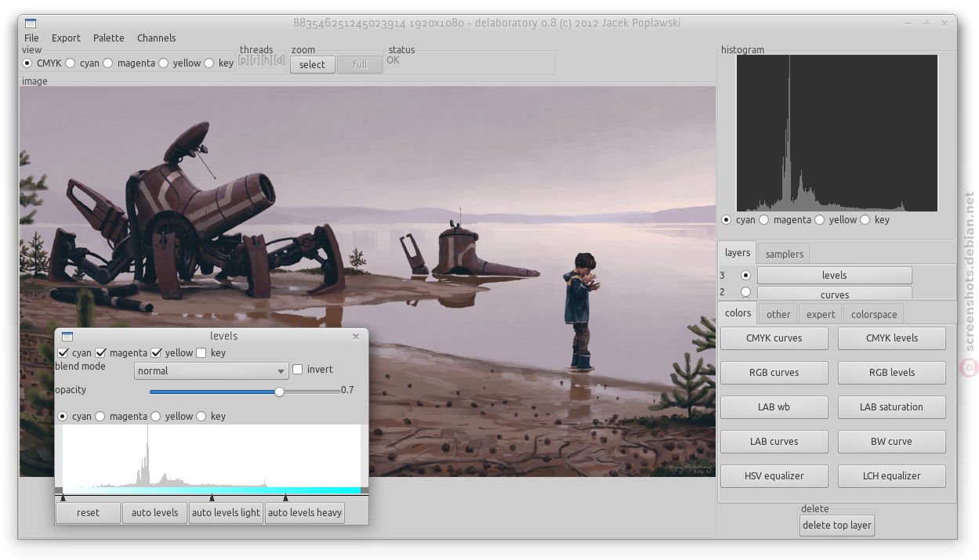This screenshot has height=560, width=979.
Task: Select cyan channel radio above levels histogram
Action: click(63, 417)
